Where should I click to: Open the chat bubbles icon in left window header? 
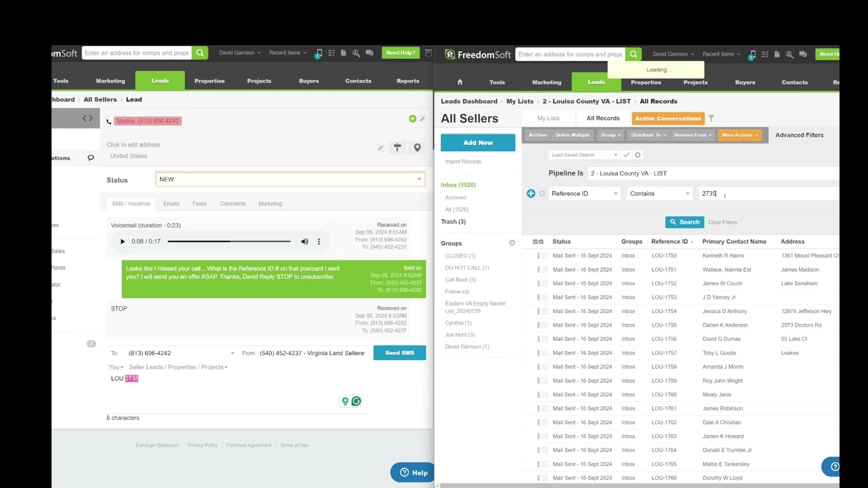pyautogui.click(x=369, y=53)
